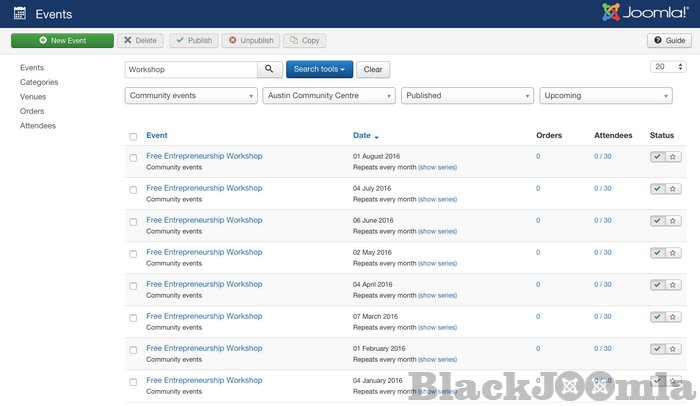Click published checkmark for 01 August 2016 event
The height and width of the screenshot is (406, 700).
[657, 157]
